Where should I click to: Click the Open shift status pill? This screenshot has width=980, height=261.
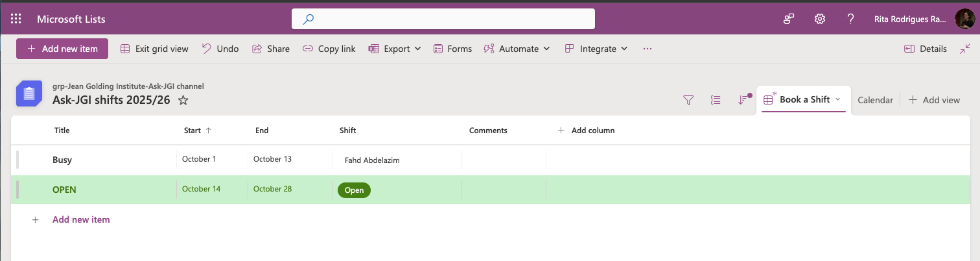pos(354,190)
